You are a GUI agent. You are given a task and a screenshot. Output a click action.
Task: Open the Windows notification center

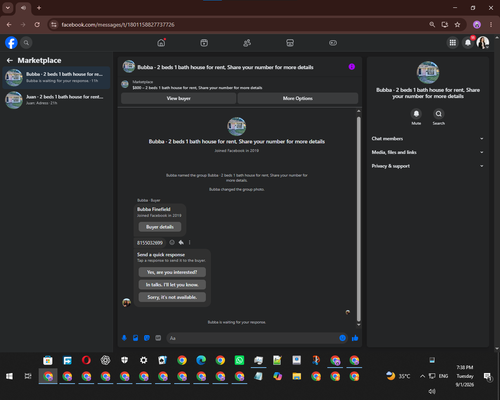click(x=488, y=376)
